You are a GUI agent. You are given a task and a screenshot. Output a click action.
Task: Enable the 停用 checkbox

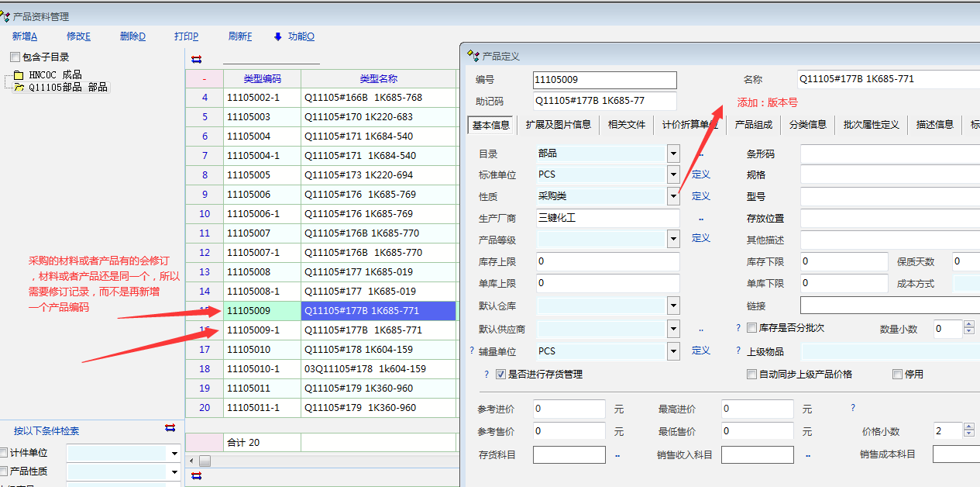click(898, 374)
